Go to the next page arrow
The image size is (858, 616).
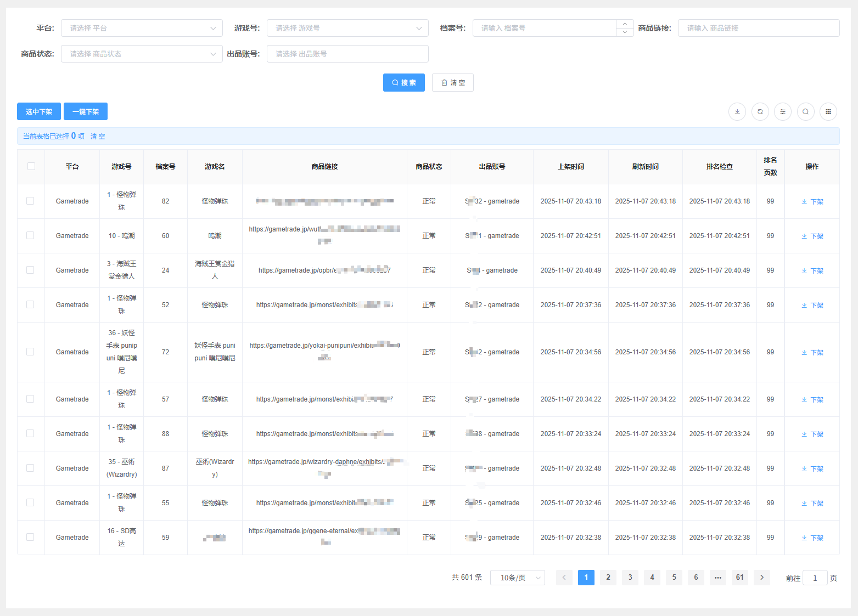762,578
